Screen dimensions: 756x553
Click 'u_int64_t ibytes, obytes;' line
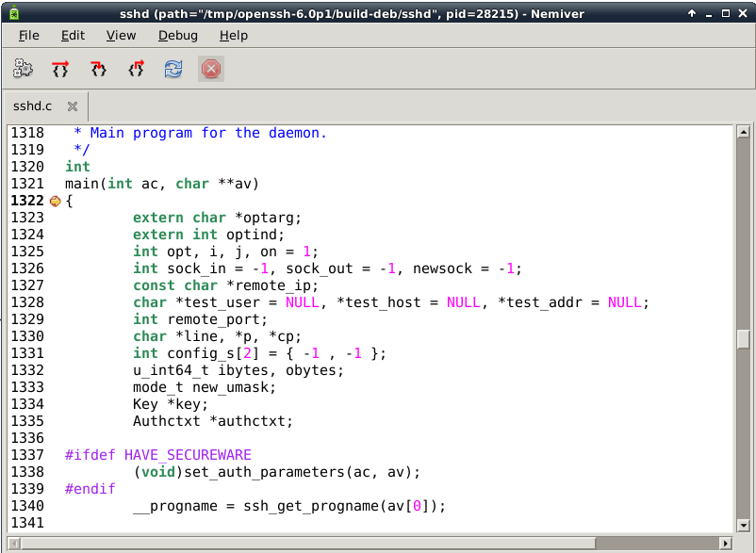click(238, 370)
